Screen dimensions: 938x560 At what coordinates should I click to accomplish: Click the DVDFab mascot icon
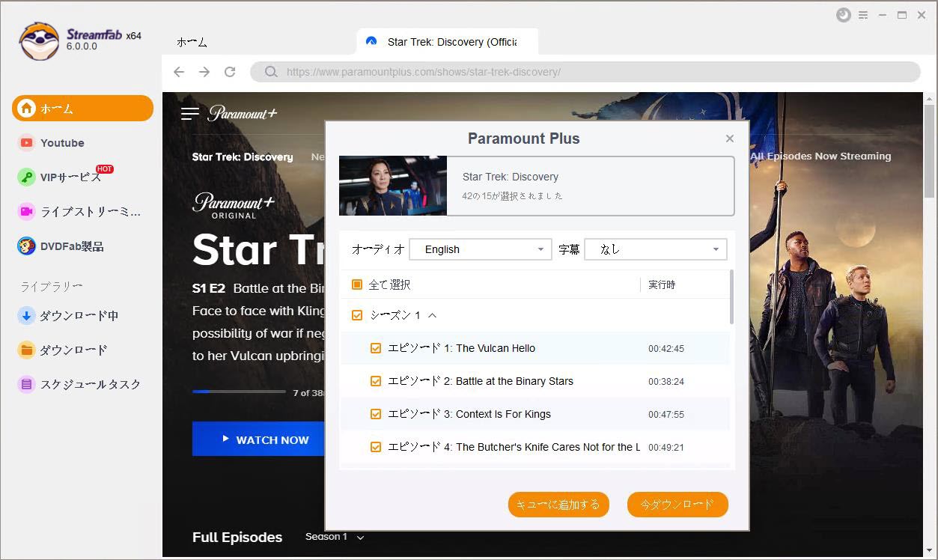pyautogui.click(x=26, y=246)
